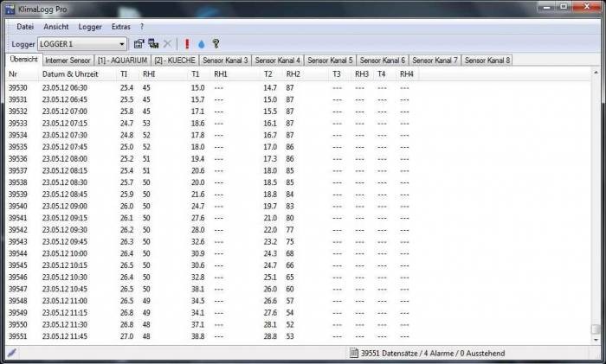Screen dimensions: 606x364
Task: Switch to the Interner Sensor tab
Action: click(68, 61)
